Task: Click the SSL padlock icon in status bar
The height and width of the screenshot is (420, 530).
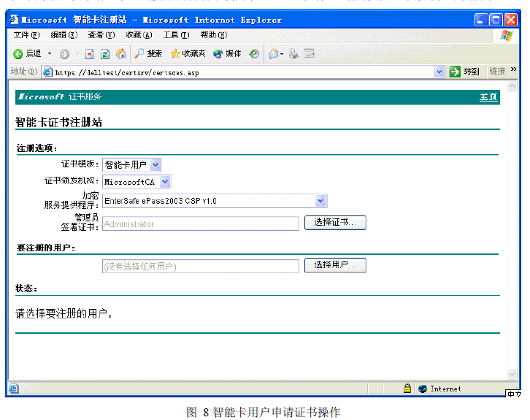Action: pos(407,388)
